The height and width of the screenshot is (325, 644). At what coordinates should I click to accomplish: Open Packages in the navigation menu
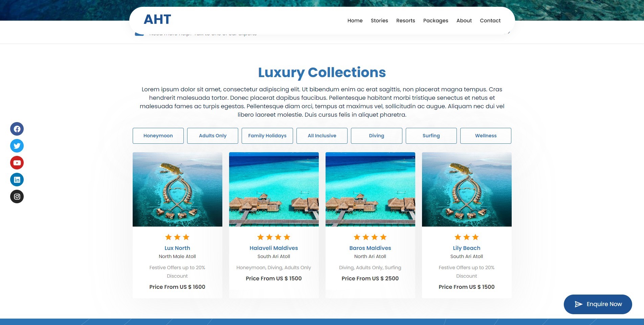(436, 21)
